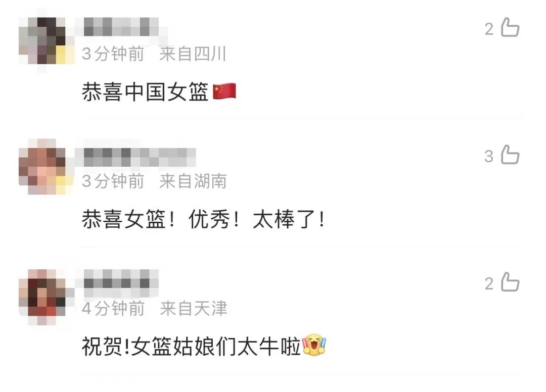Select the comment text 恭喜中国女篮
The height and width of the screenshot is (392, 546).
coord(145,92)
